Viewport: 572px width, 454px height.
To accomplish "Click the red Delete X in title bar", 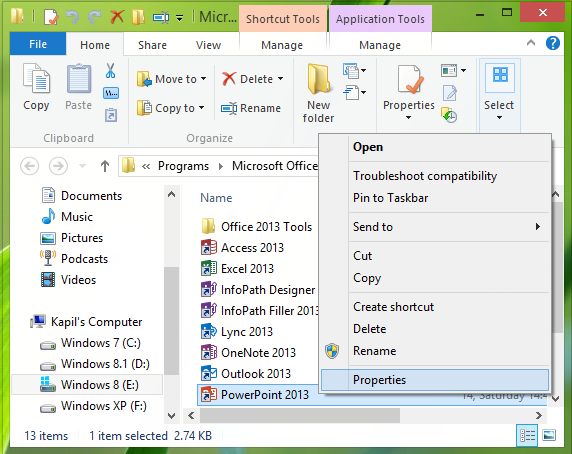I will pyautogui.click(x=117, y=17).
